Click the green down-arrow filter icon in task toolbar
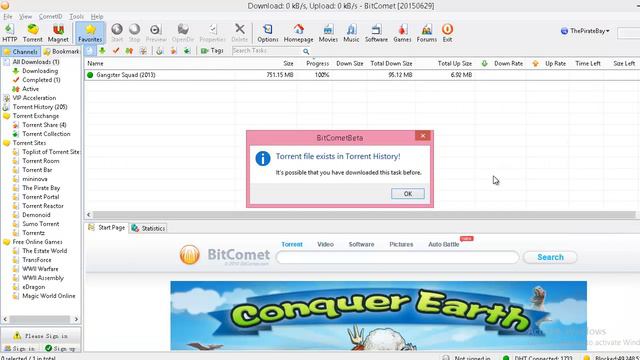 102,51
